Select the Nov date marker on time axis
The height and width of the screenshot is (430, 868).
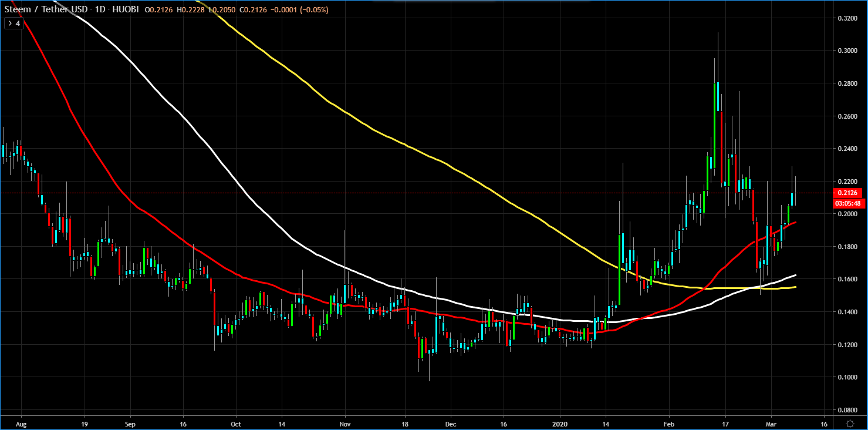tap(345, 423)
